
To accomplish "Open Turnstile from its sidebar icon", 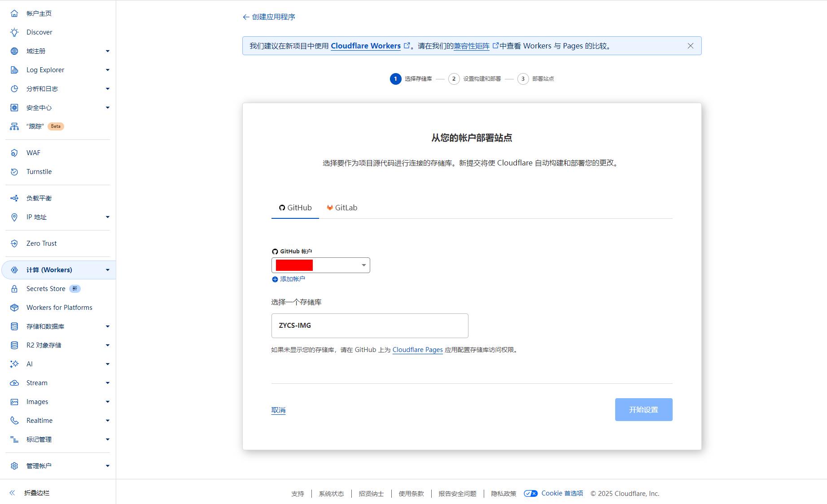I will click(14, 172).
